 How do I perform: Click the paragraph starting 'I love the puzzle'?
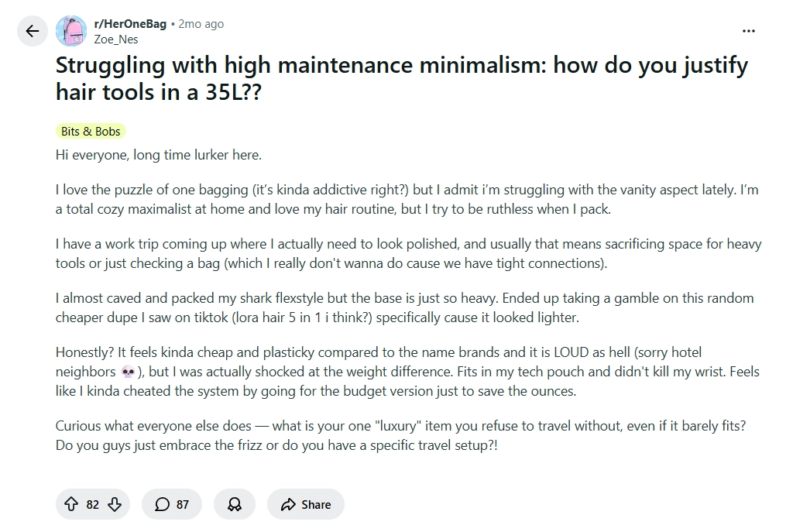coord(407,200)
